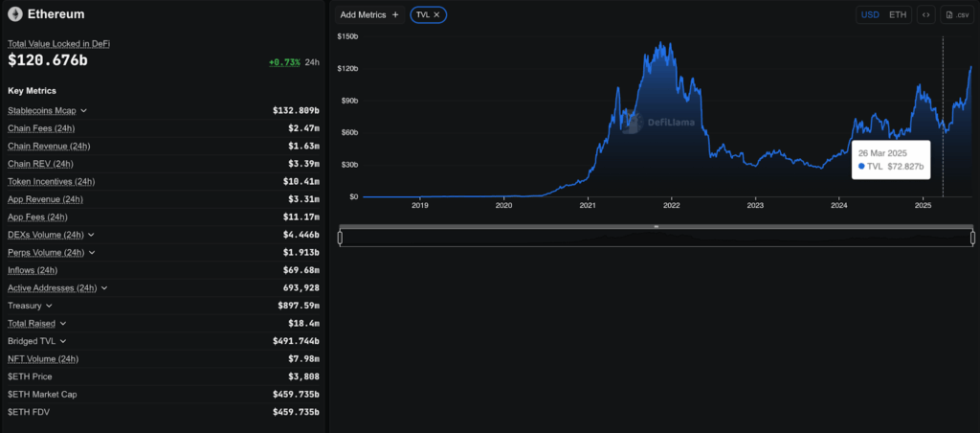Click the Chain Revenue (24h) label
980x433 pixels.
pos(49,146)
